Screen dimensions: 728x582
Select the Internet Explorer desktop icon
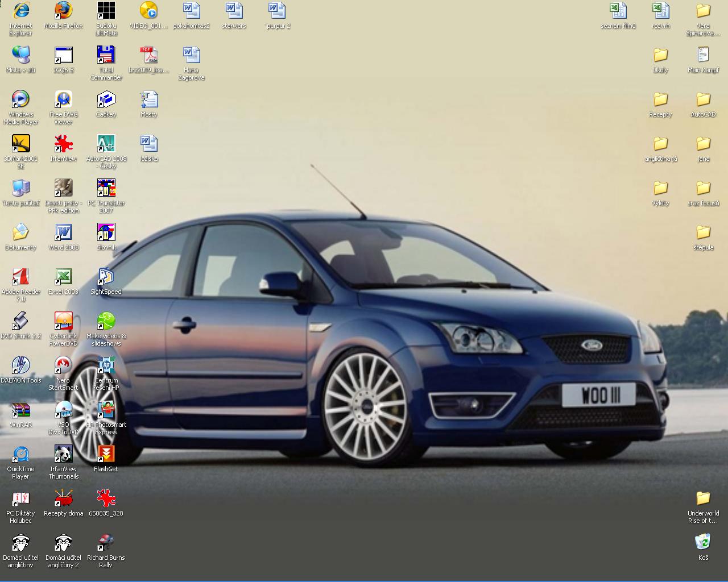[x=21, y=11]
